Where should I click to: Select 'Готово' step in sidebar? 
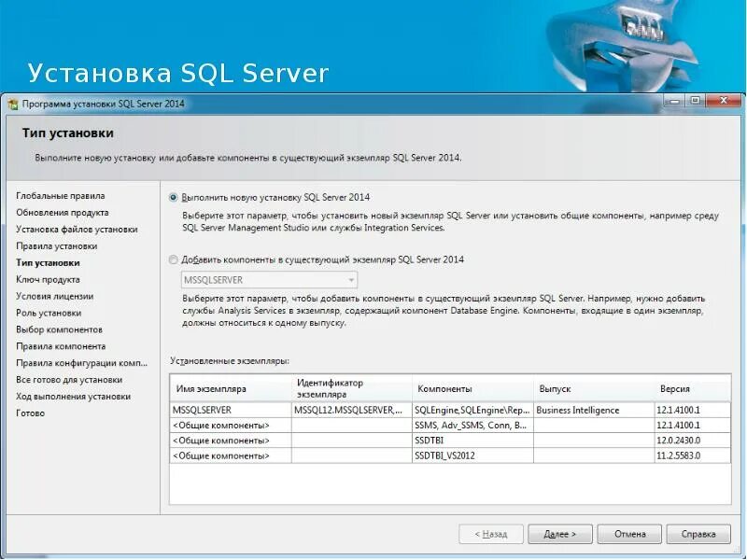tap(31, 413)
